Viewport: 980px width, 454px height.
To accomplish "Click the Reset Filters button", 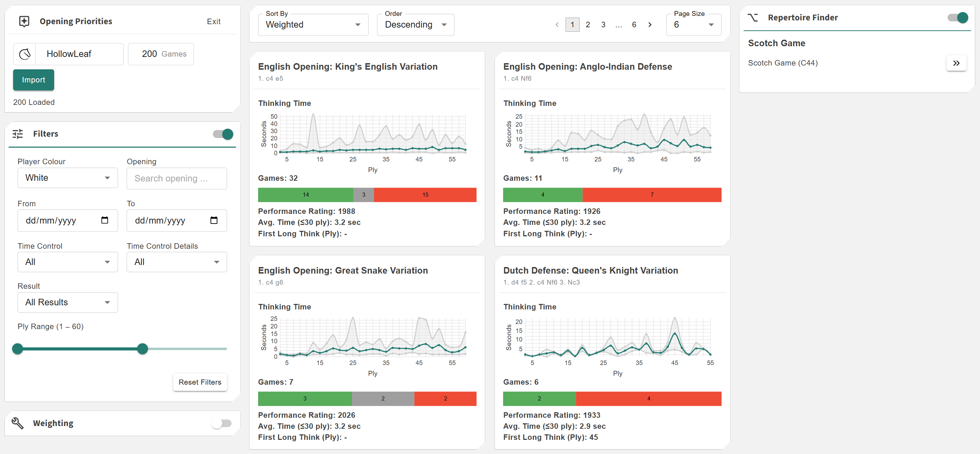I will [200, 382].
